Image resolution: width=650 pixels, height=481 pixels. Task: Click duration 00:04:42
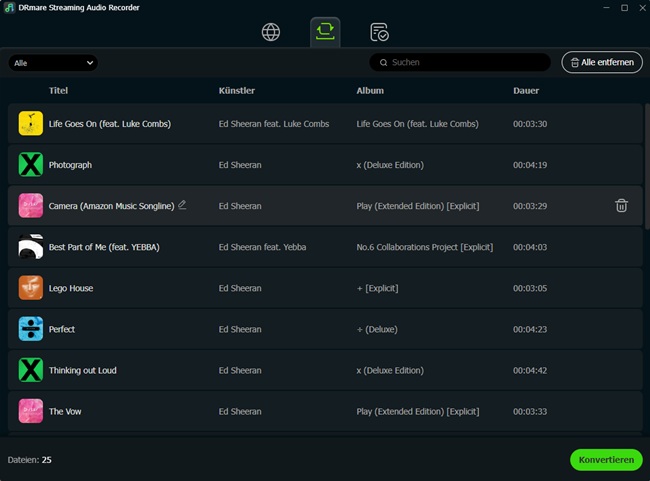[530, 370]
